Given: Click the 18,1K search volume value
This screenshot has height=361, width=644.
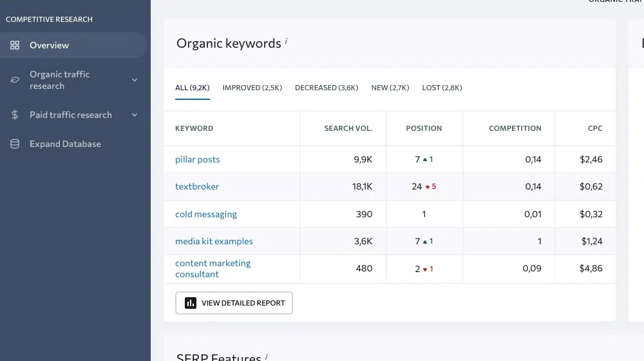Looking at the screenshot, I should [x=362, y=187].
